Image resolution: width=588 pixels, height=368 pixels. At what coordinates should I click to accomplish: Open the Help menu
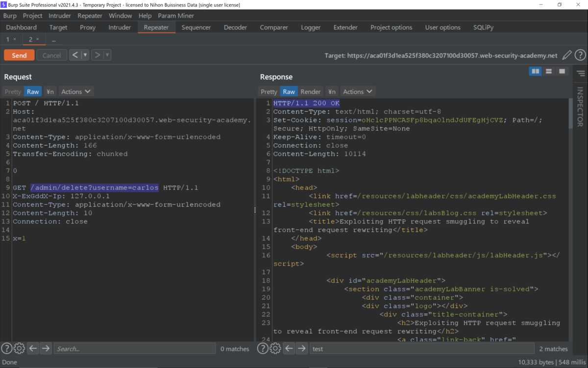pyautogui.click(x=145, y=16)
